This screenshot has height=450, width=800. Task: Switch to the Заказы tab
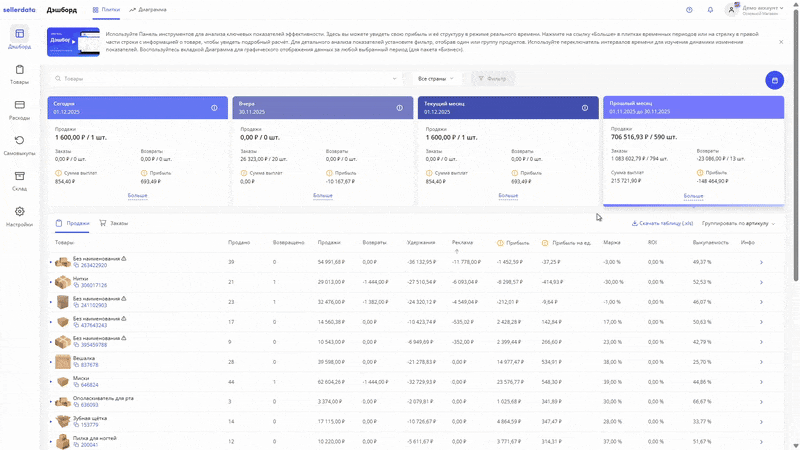click(x=113, y=223)
